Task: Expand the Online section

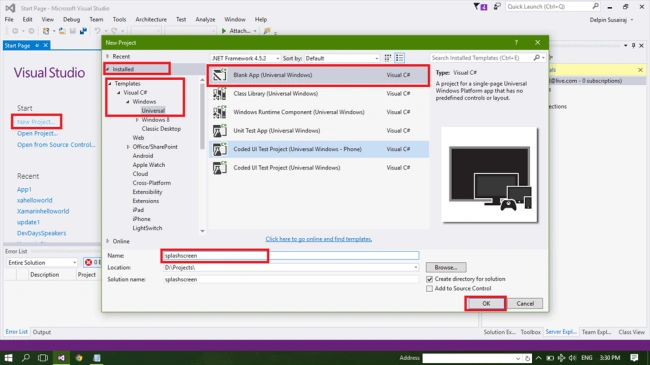Action: click(x=108, y=241)
